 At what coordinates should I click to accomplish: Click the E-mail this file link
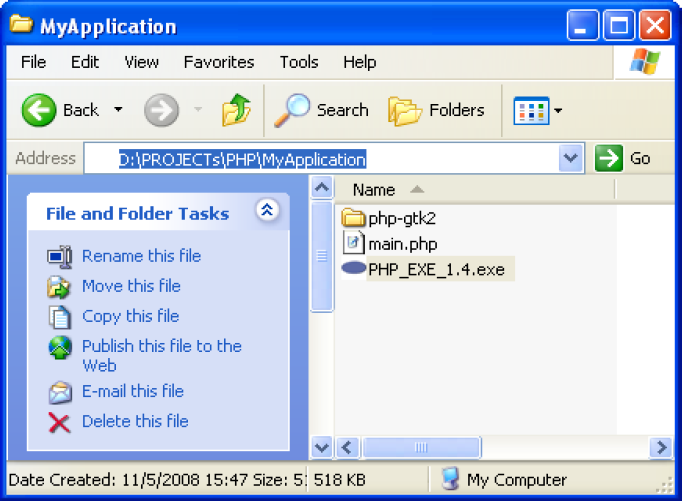133,391
